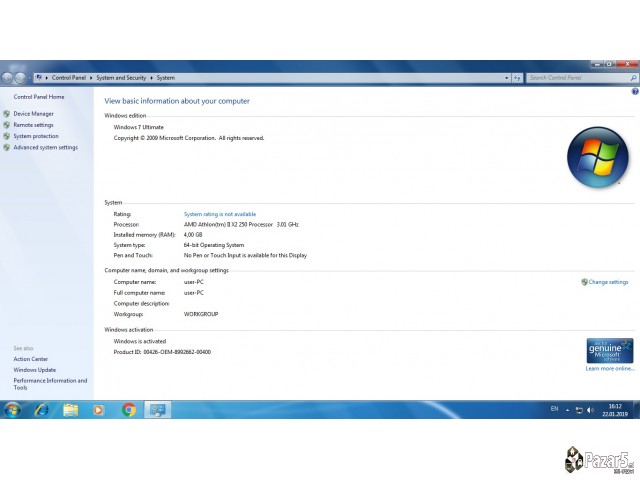
Task: Open Device Manager from the left pane
Action: pyautogui.click(x=33, y=114)
